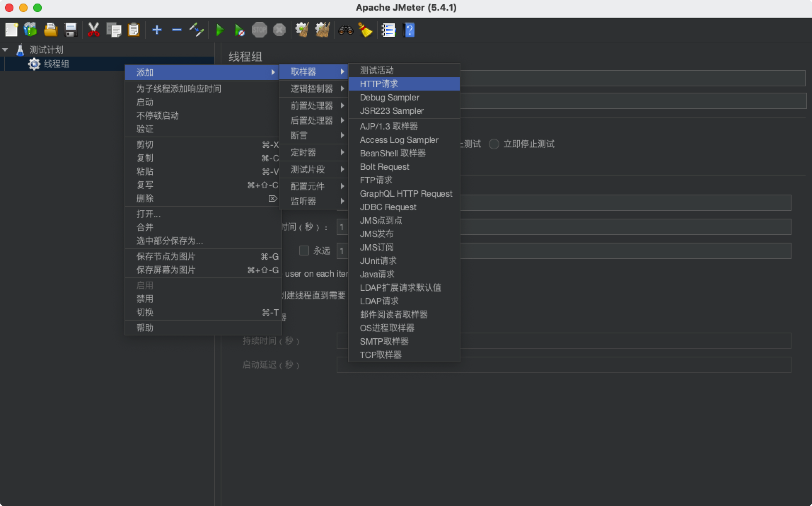812x506 pixels.
Task: Click the Toggle enable/disable icon
Action: 196,30
